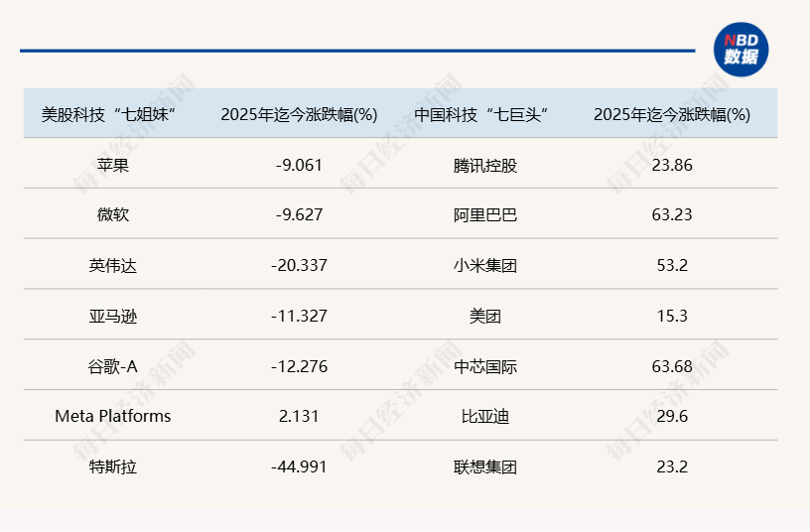Click the 苹果 row label
This screenshot has height=532, width=810.
click(x=112, y=165)
